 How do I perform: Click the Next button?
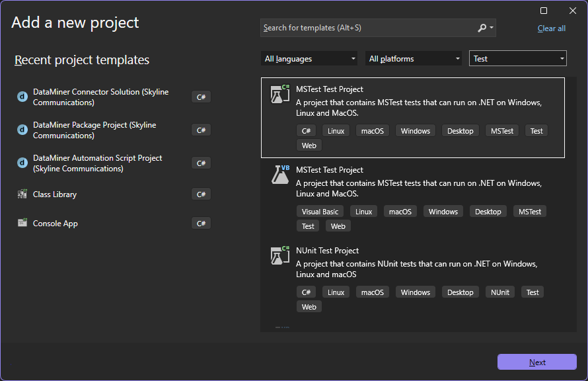tap(537, 362)
